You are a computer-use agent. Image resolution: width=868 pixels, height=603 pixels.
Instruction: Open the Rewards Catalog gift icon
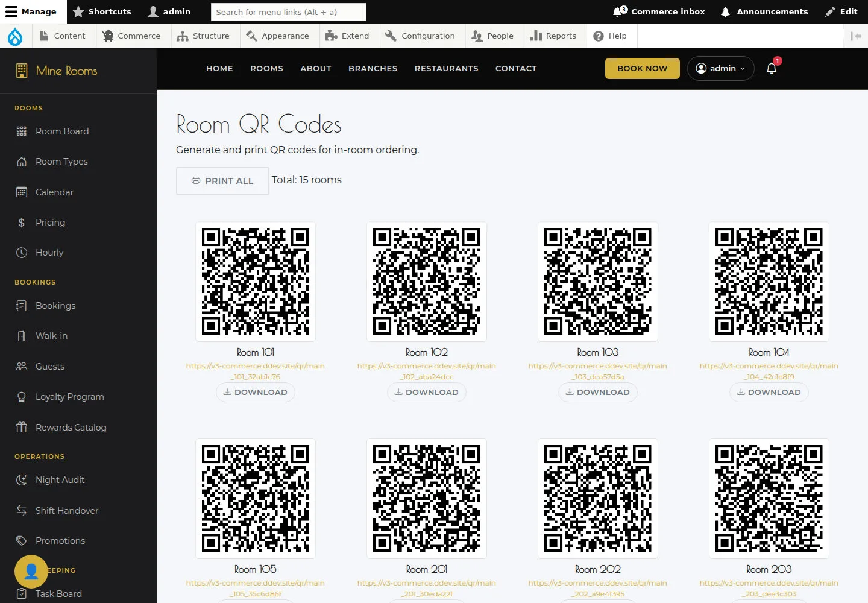pos(22,428)
